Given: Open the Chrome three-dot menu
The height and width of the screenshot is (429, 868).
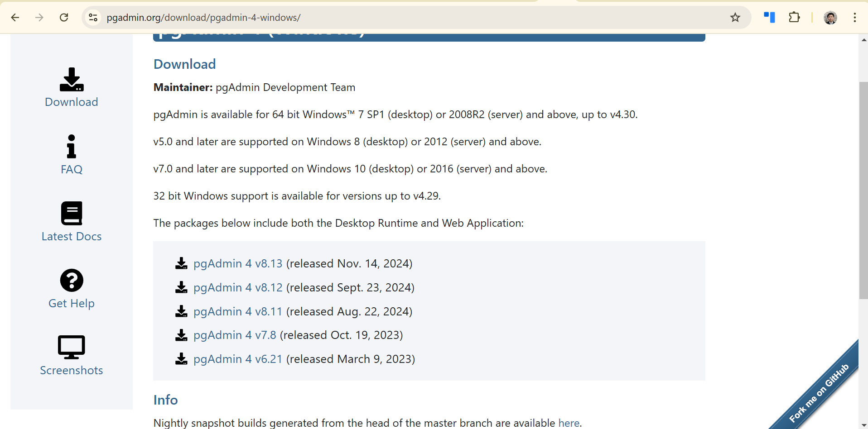Looking at the screenshot, I should [855, 18].
